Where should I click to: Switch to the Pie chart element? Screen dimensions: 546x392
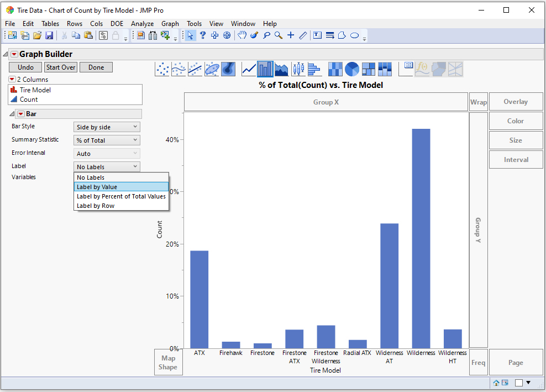point(351,69)
